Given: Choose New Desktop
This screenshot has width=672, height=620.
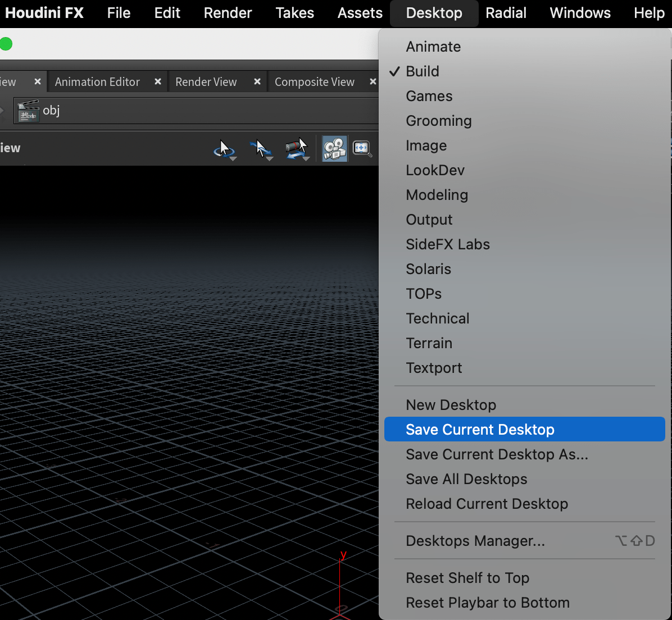Looking at the screenshot, I should pyautogui.click(x=525, y=405).
